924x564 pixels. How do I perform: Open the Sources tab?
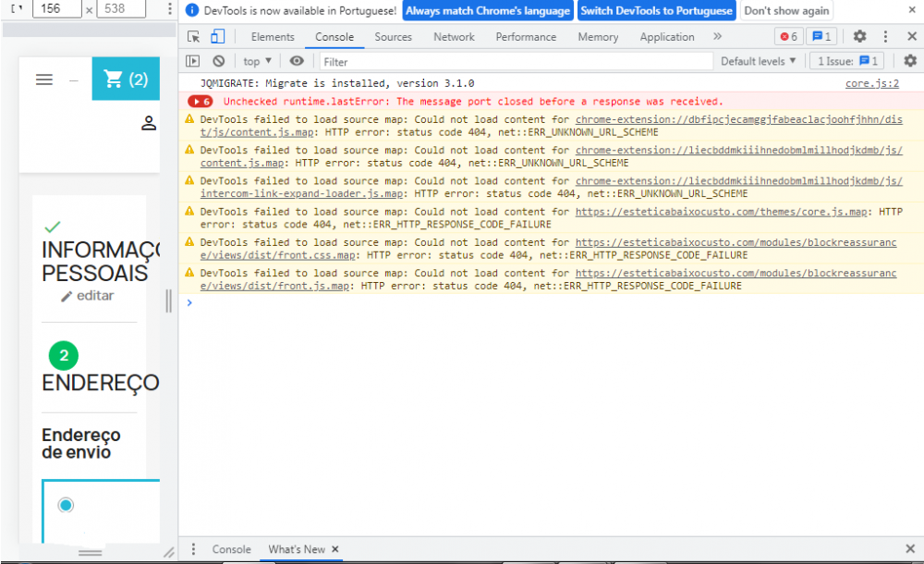pos(393,37)
